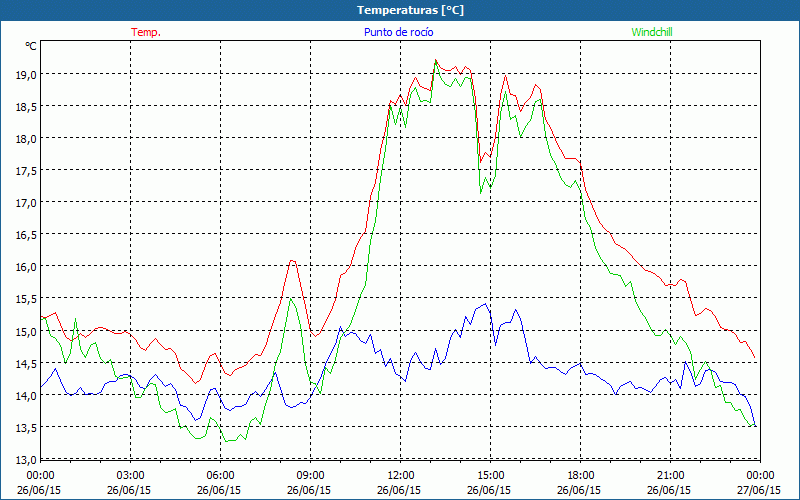The width and height of the screenshot is (800, 500).
Task: Click the 15,0 y-axis value
Action: click(x=26, y=331)
